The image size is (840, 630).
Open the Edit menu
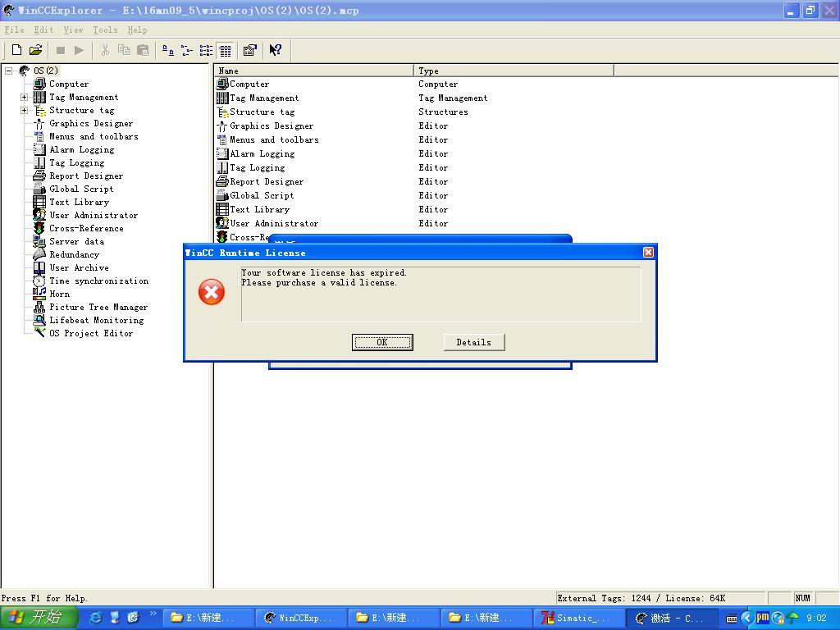43,30
